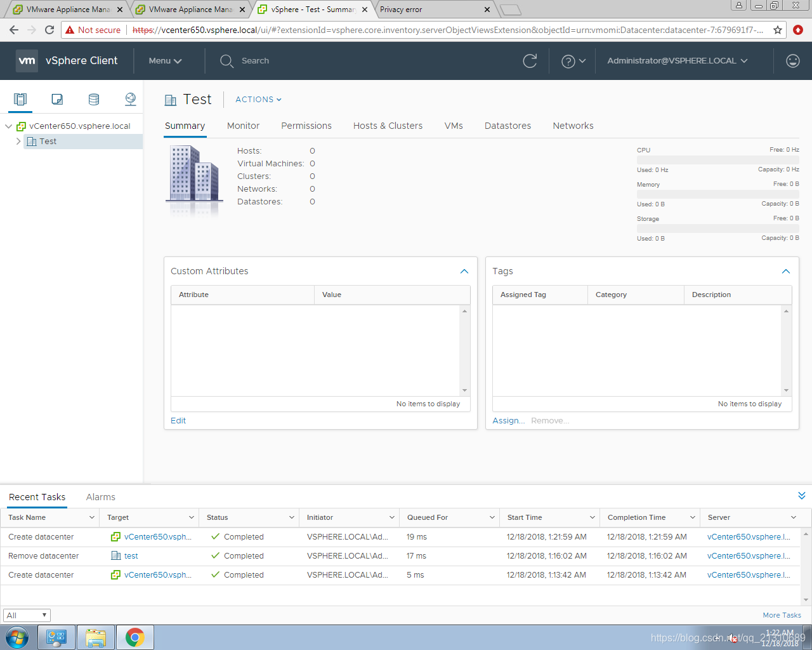Switch to the Datastores tab
Viewport: 812px width, 650px height.
click(x=507, y=126)
